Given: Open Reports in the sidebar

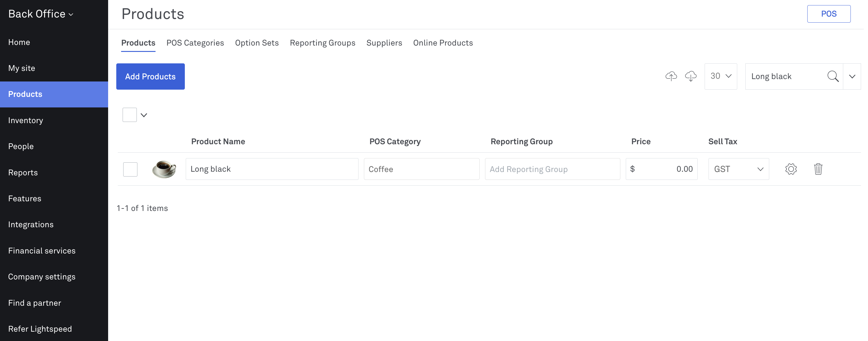Looking at the screenshot, I should (54, 173).
